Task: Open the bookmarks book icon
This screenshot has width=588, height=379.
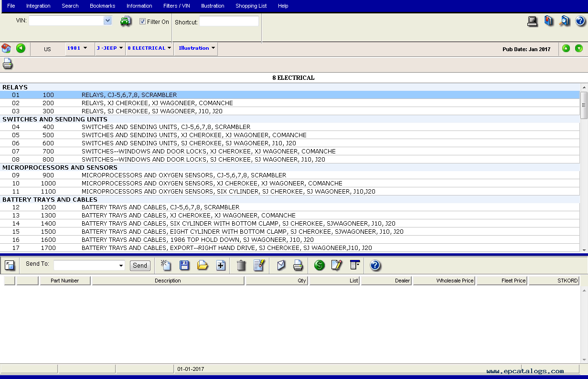Action: pos(549,21)
